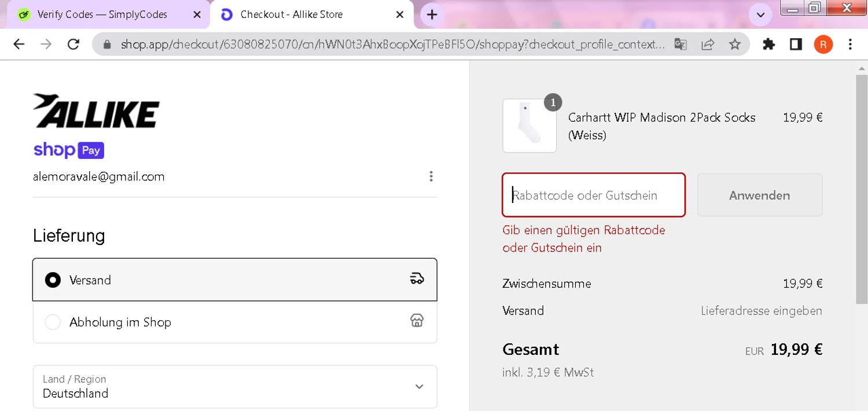Select Abholung im Shop radio option
The width and height of the screenshot is (868, 411).
(53, 322)
